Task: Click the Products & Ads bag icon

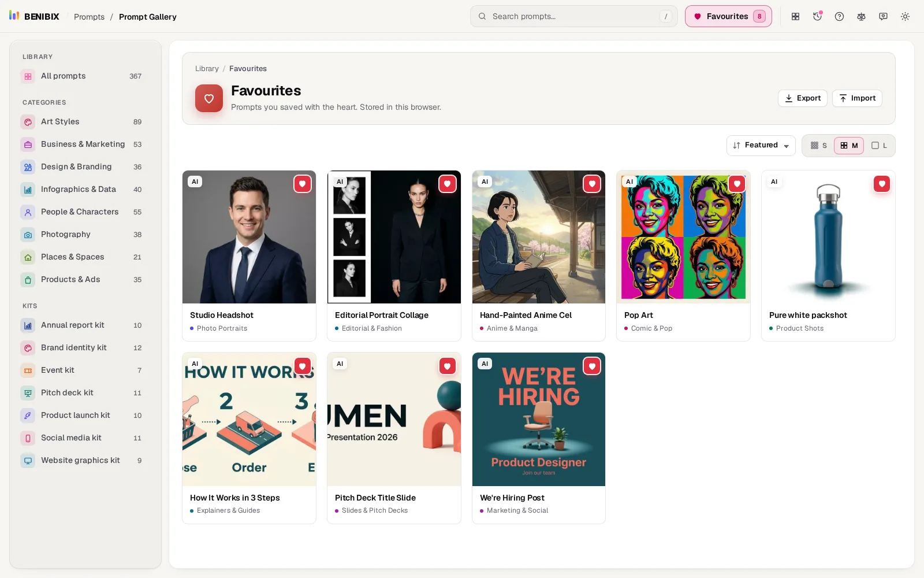Action: (x=28, y=280)
